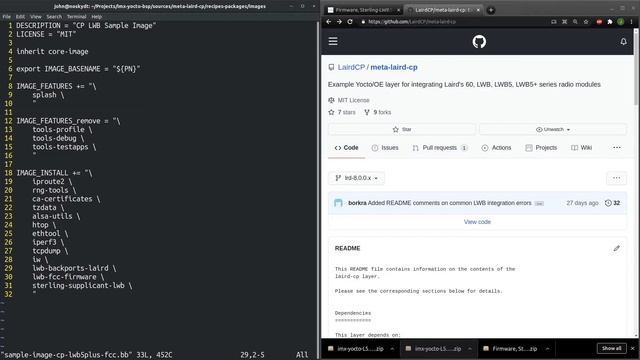Expand options for Firmware, St....zip download
Image resolution: width=640 pixels, height=360 pixels.
(x=547, y=349)
